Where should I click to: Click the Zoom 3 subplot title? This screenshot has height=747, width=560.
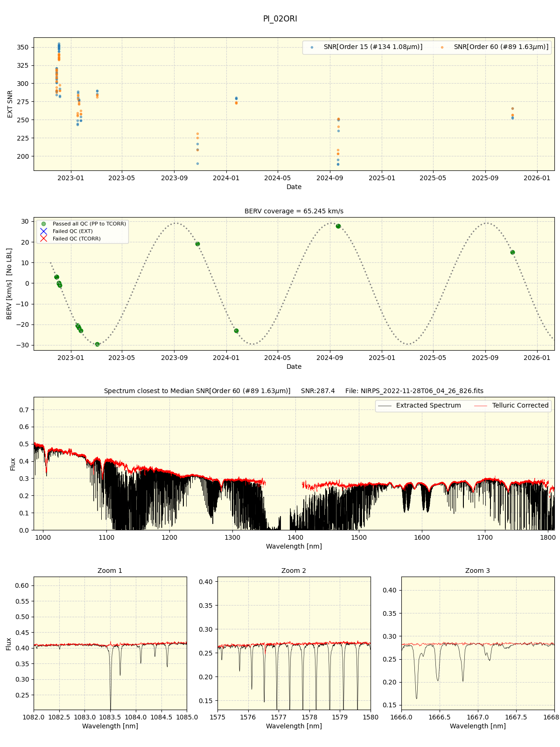(x=478, y=571)
